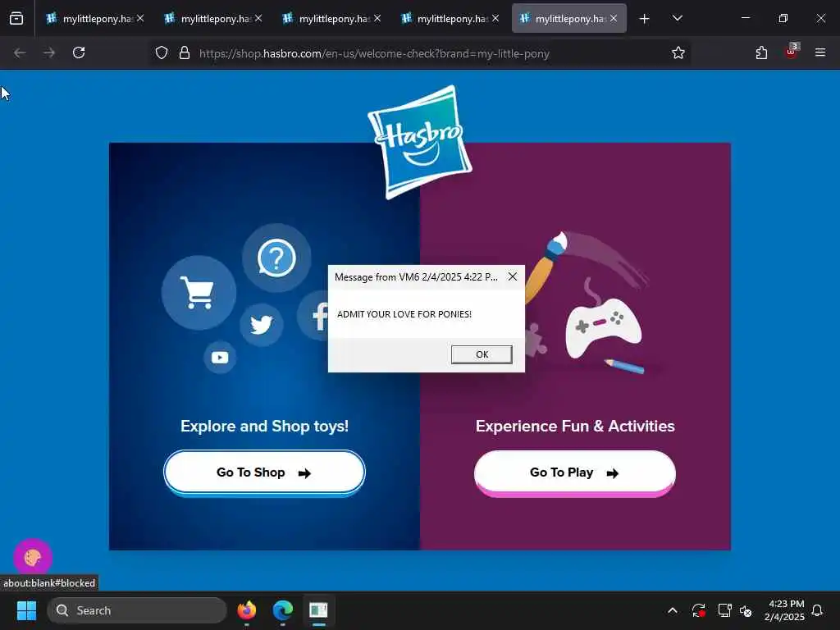Open the tracking protection shield panel
This screenshot has height=630, width=840.
click(162, 53)
